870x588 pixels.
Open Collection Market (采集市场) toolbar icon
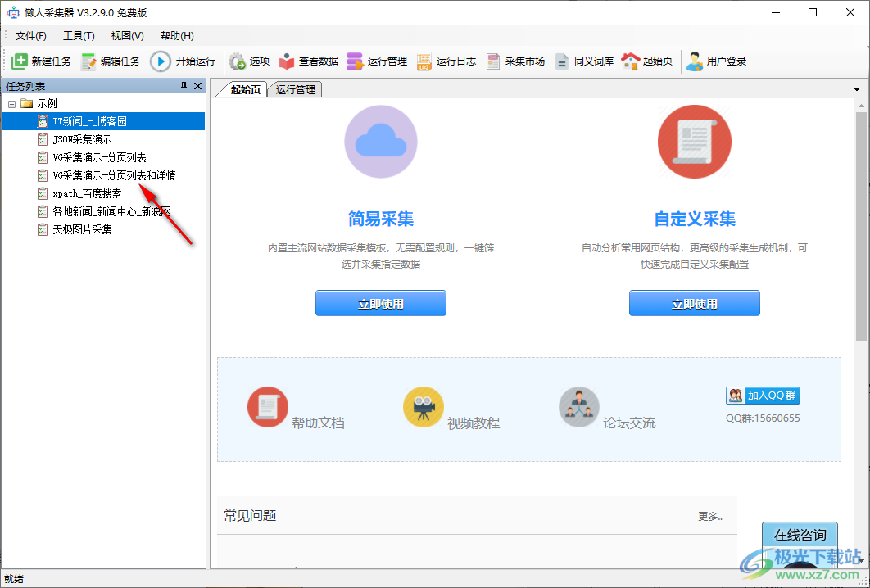(x=492, y=61)
